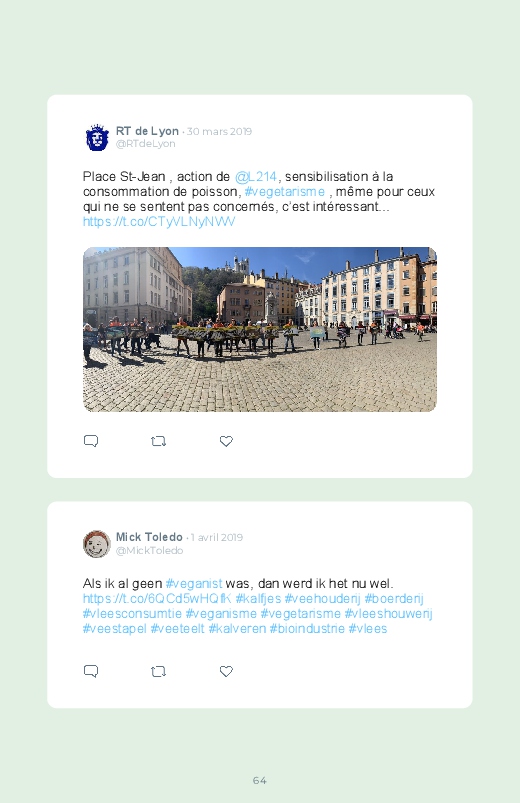Click the #kalfjes hashtag
The height and width of the screenshot is (803, 520).
click(x=258, y=598)
